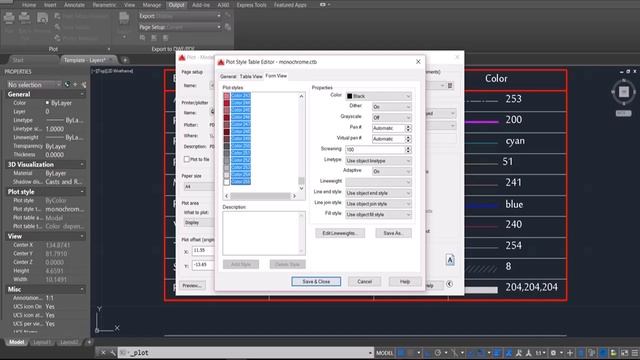Open the Color dropdown showing Black
The height and width of the screenshot is (360, 640).
click(x=378, y=96)
